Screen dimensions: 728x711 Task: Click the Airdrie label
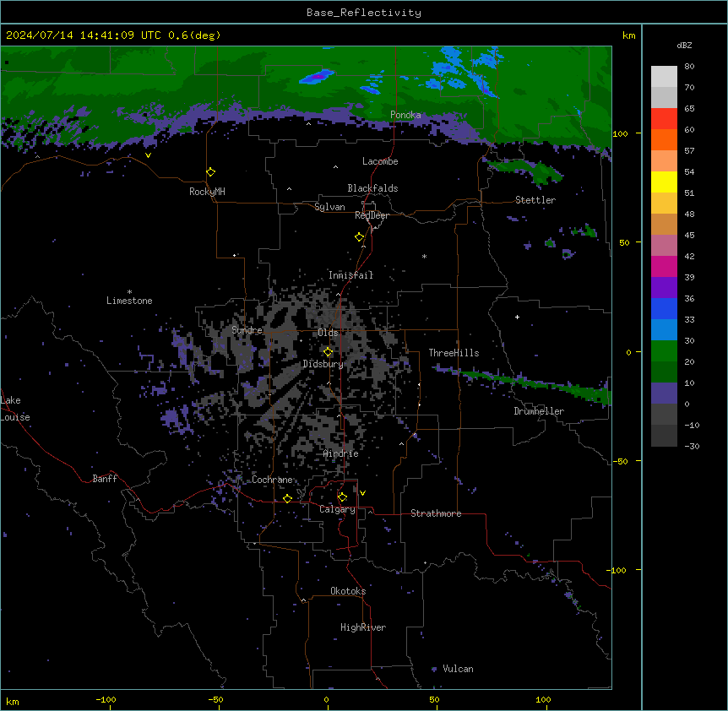tap(341, 453)
